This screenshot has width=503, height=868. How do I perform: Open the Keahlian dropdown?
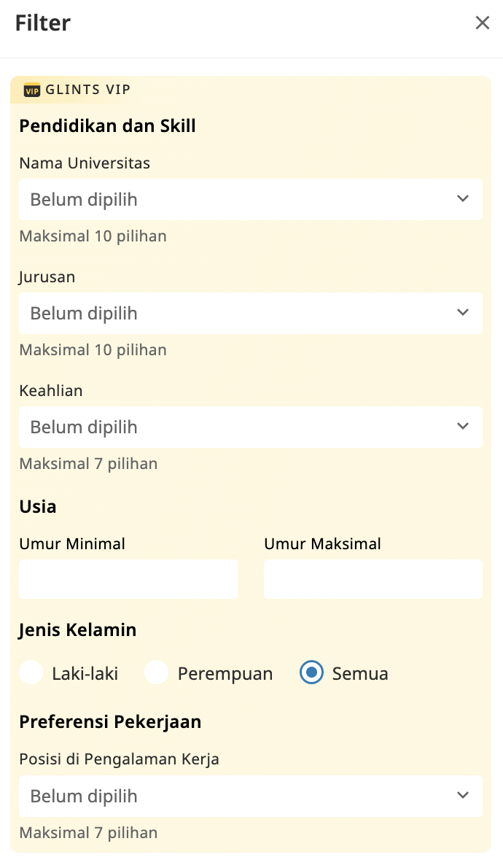[251, 427]
